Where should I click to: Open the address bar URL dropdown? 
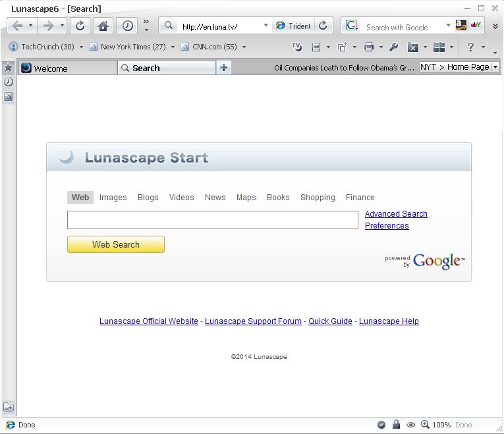pyautogui.click(x=266, y=25)
